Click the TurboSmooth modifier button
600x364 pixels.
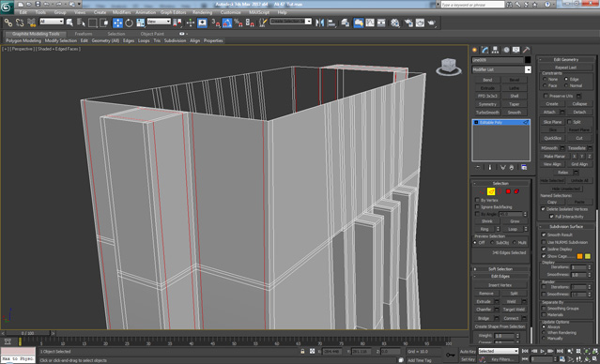487,113
